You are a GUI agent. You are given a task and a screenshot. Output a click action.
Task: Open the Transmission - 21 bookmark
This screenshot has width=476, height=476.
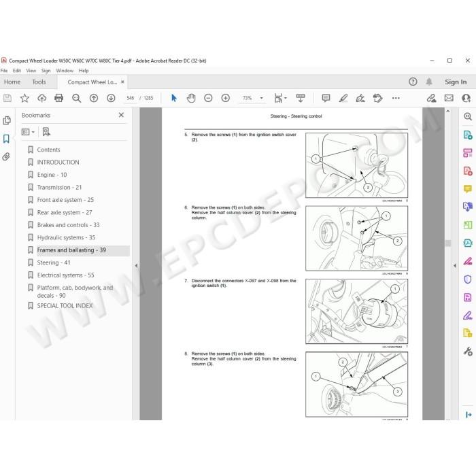(x=59, y=187)
